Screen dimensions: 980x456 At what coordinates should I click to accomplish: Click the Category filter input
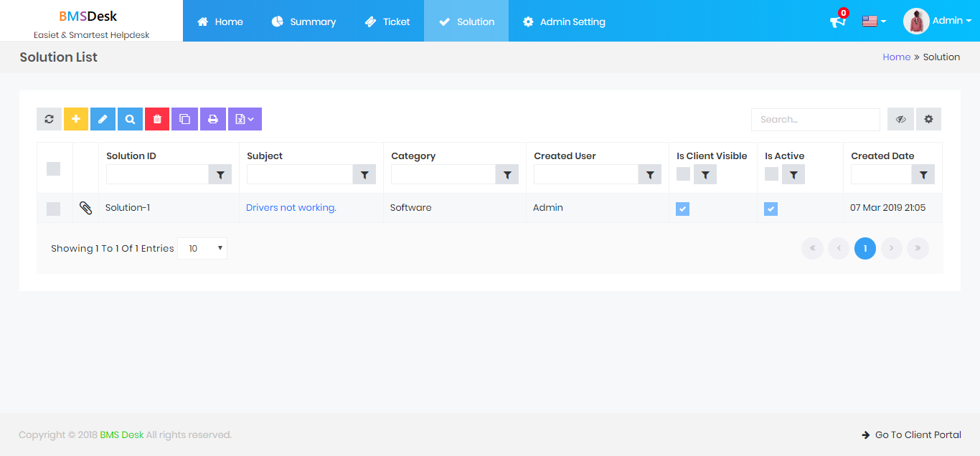[x=443, y=174]
